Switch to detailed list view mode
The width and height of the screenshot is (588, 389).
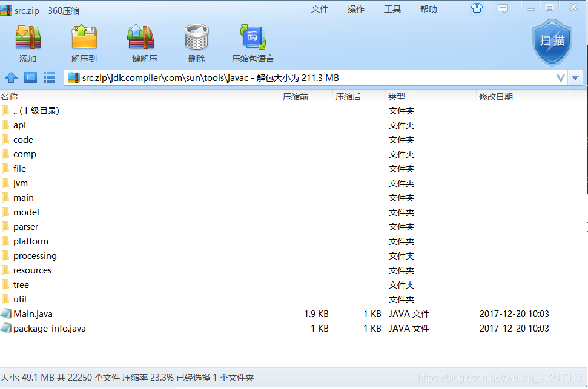(x=49, y=77)
